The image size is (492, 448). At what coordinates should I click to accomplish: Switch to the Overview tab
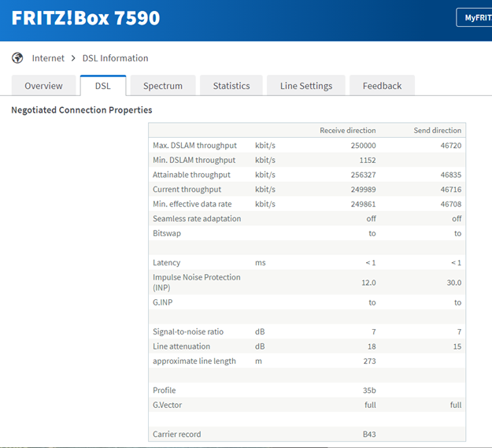[x=43, y=86]
